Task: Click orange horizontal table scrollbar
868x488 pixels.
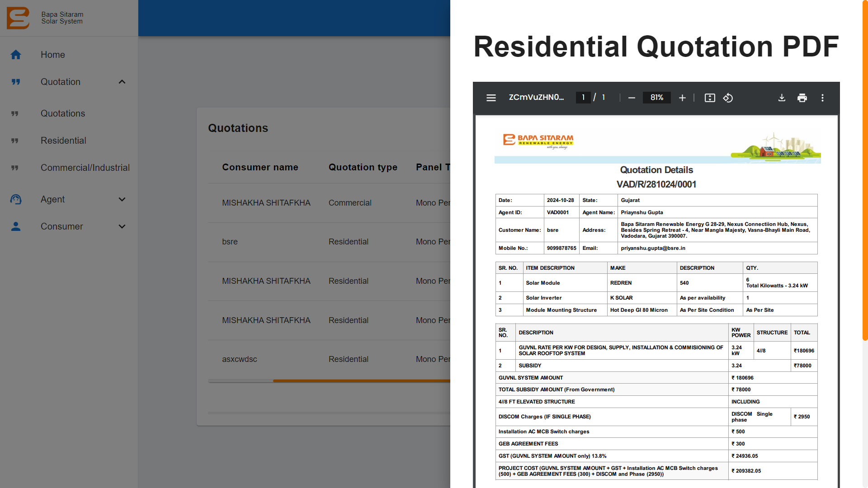Action: click(x=362, y=381)
